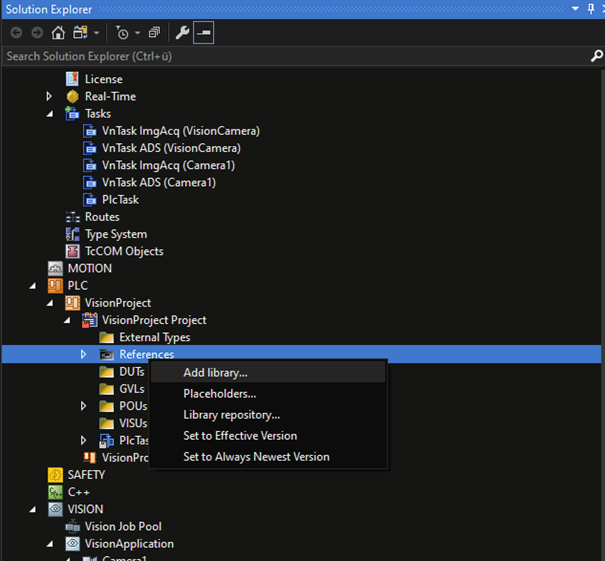This screenshot has height=561, width=605.
Task: Select the VisionProject Project icon
Action: (x=90, y=320)
